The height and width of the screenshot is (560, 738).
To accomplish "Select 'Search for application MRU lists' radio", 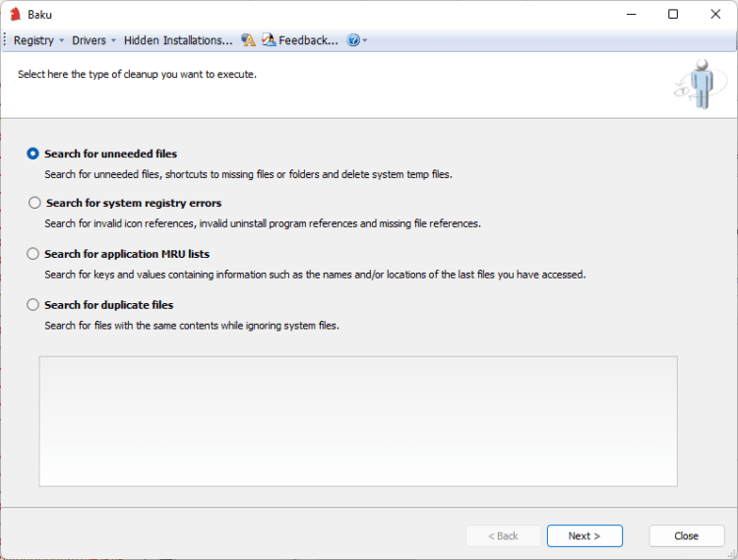I will point(33,254).
